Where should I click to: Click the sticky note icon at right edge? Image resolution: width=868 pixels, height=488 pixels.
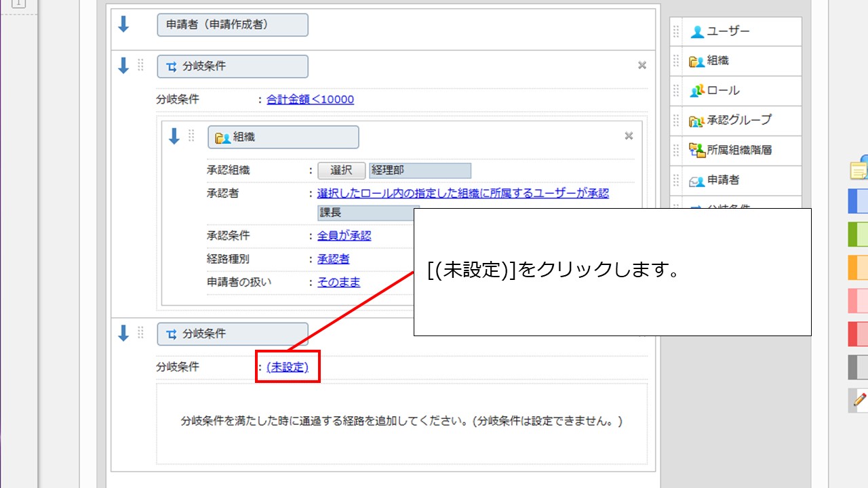pyautogui.click(x=859, y=169)
